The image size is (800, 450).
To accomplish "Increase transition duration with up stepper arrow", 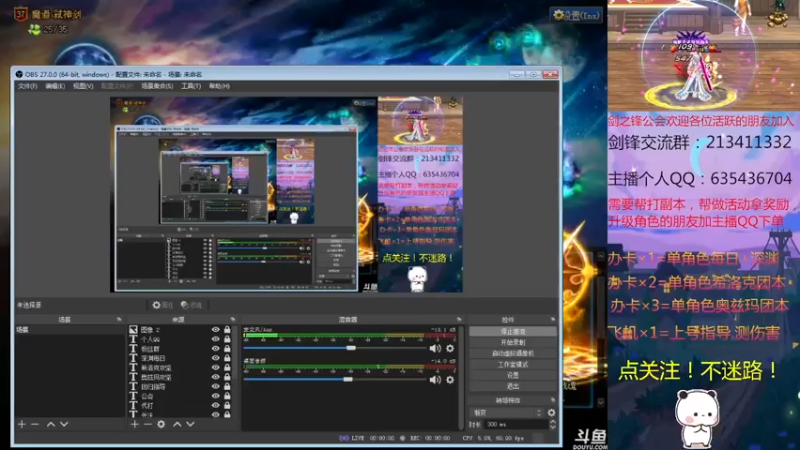I will coord(553,422).
